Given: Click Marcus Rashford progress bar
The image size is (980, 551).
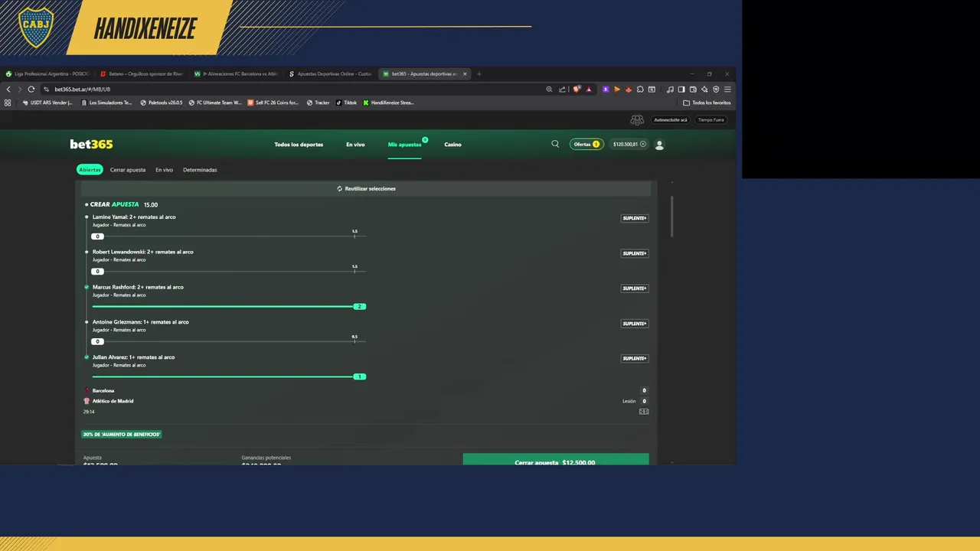Looking at the screenshot, I should tap(229, 306).
